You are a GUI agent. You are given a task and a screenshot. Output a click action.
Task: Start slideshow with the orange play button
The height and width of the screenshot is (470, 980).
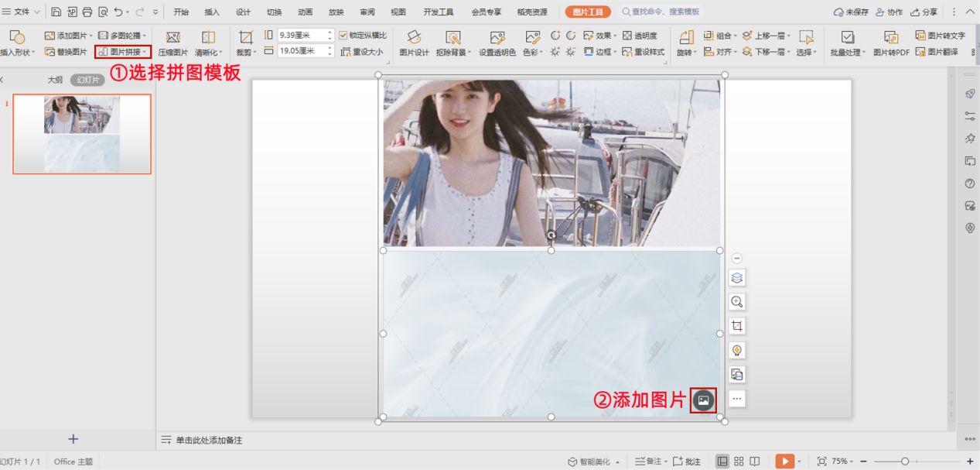pos(784,461)
